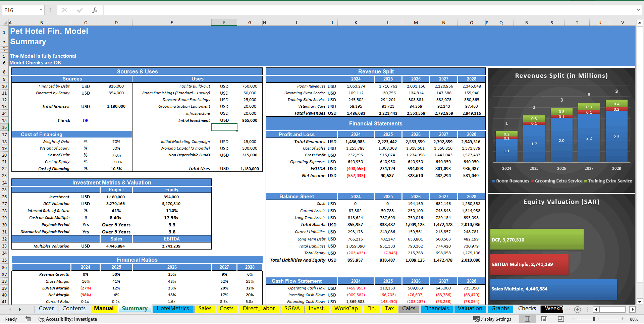This screenshot has width=644, height=324.
Task: Open the Sales sheet tab
Action: tap(205, 309)
